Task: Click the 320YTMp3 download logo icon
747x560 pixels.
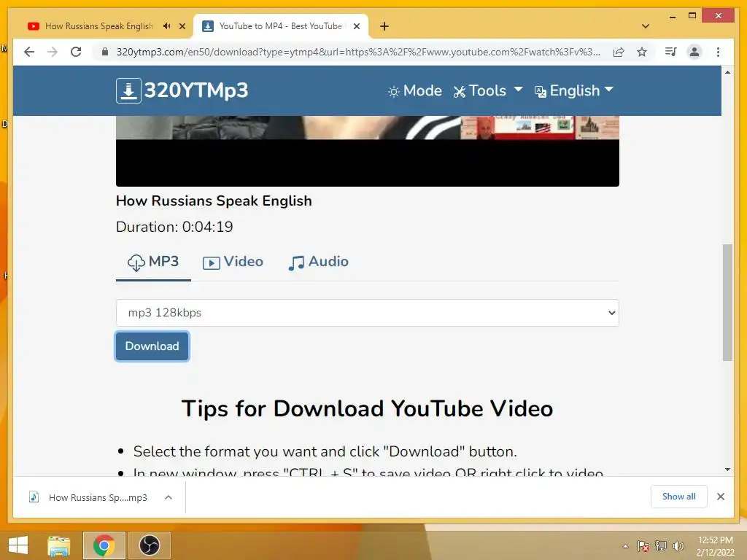Action: pos(128,90)
